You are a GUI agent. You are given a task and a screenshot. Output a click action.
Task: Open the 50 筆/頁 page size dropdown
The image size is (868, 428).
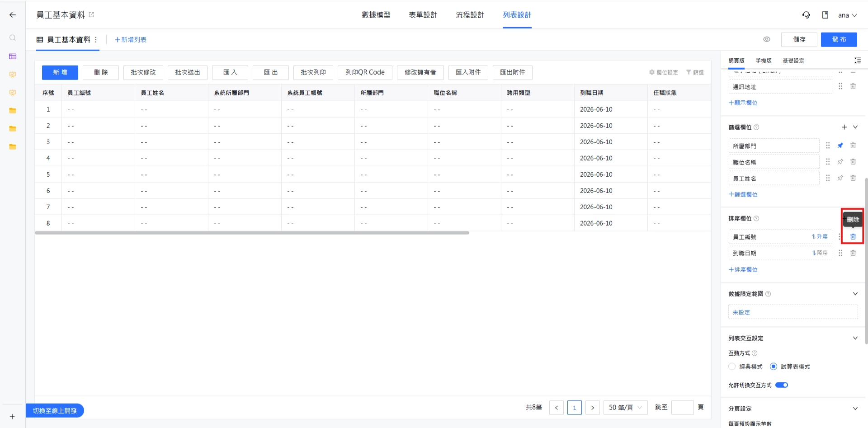tap(626, 408)
